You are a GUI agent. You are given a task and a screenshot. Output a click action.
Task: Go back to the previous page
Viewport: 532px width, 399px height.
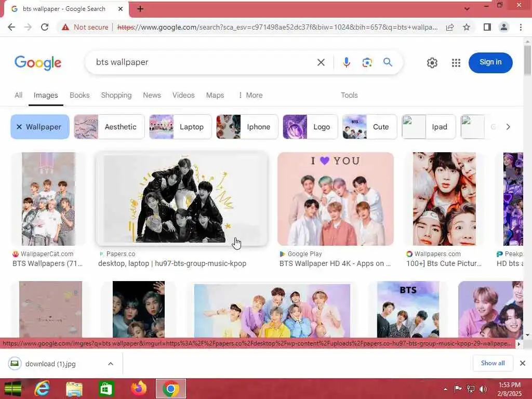11,27
